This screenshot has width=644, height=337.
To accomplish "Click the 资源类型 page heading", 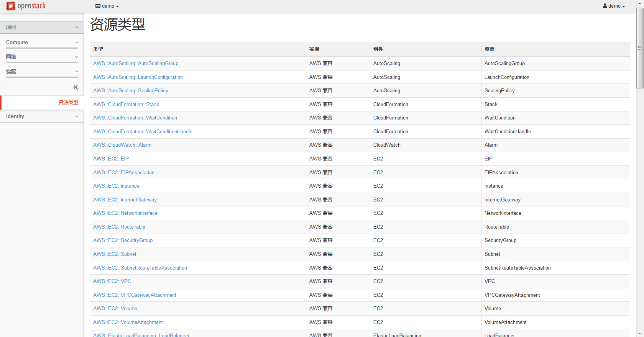I will (x=118, y=25).
